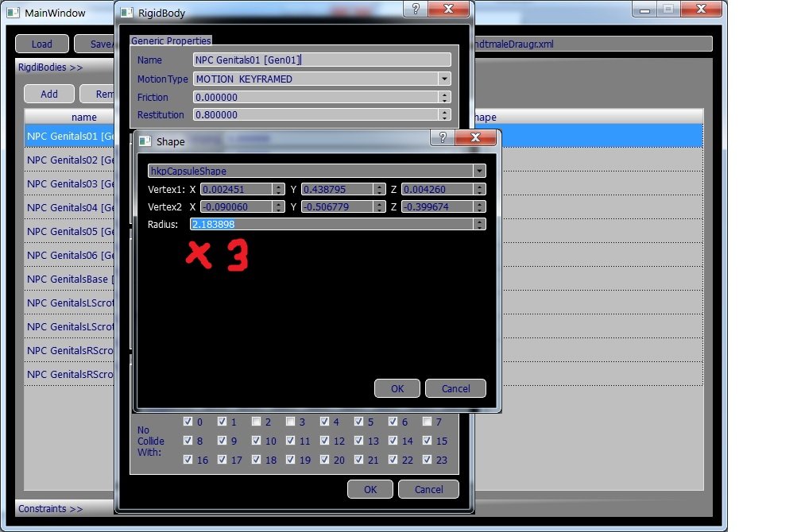Viewport: 801px width, 532px height.
Task: Open the hkpCapsuleShape shape type dropdown
Action: click(479, 171)
